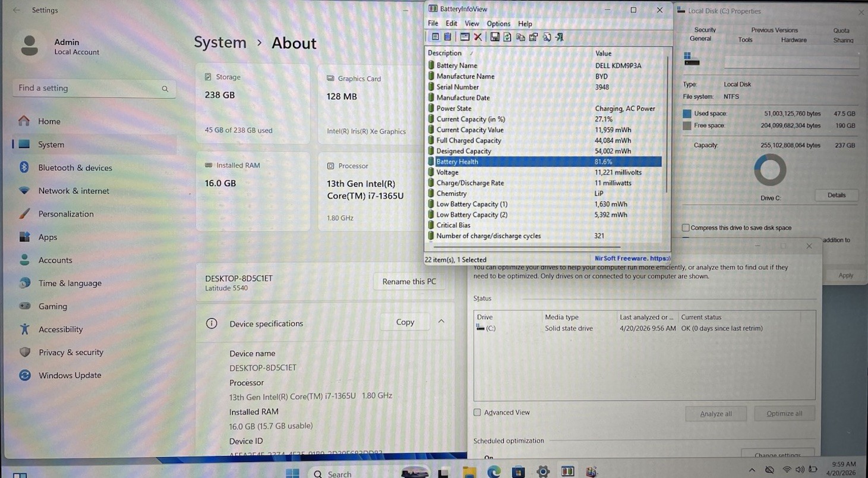Open the Options menu in BatteryInfoView

coord(498,24)
